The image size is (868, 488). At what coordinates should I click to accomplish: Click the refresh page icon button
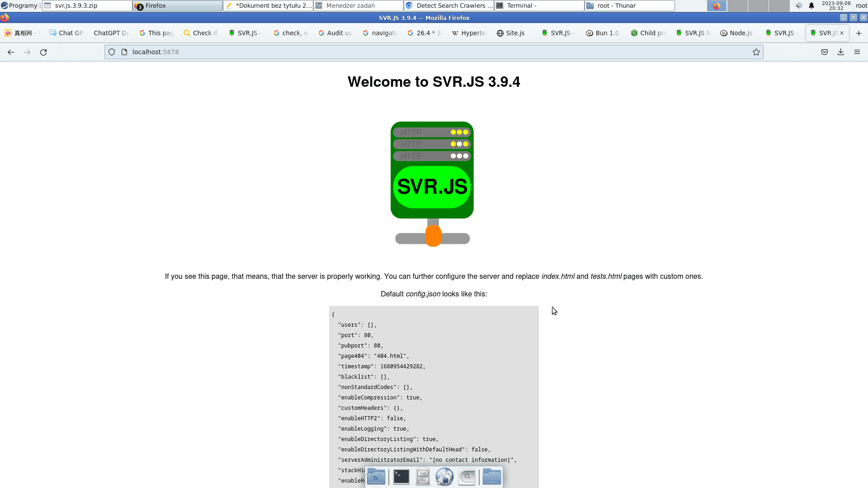[43, 52]
